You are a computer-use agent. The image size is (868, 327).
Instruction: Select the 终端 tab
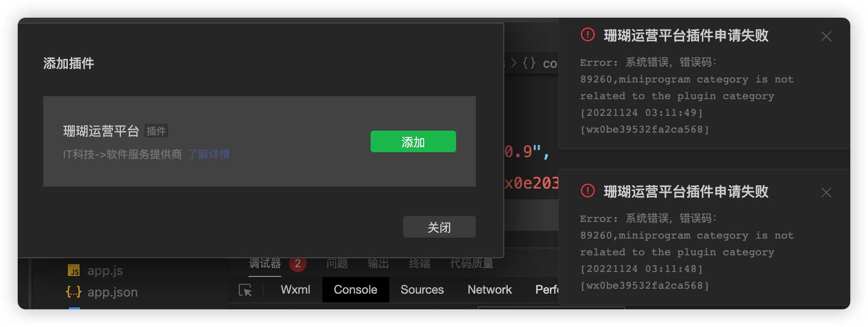[420, 264]
